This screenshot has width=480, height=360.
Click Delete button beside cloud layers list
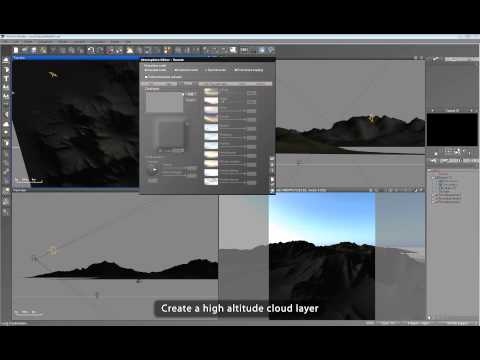[191, 100]
